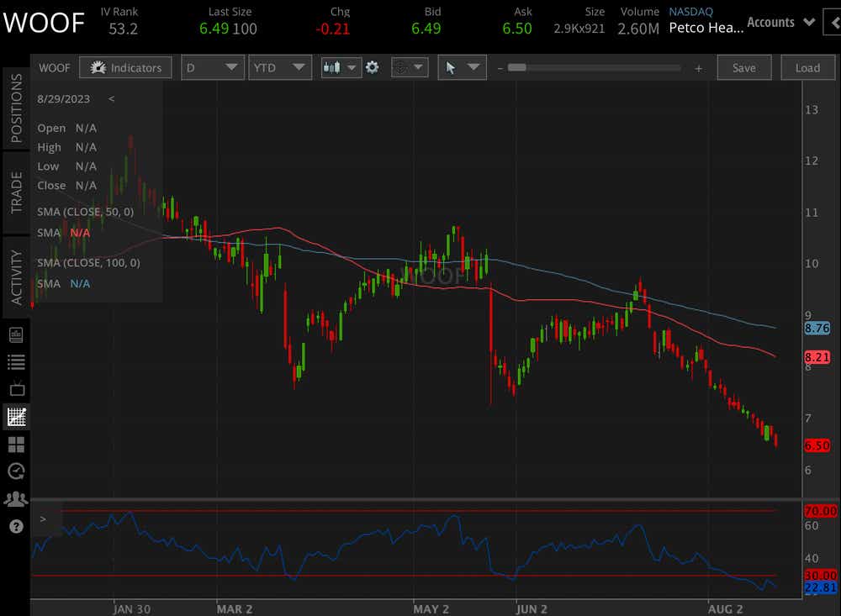Open the D interval dropdown

click(x=213, y=68)
